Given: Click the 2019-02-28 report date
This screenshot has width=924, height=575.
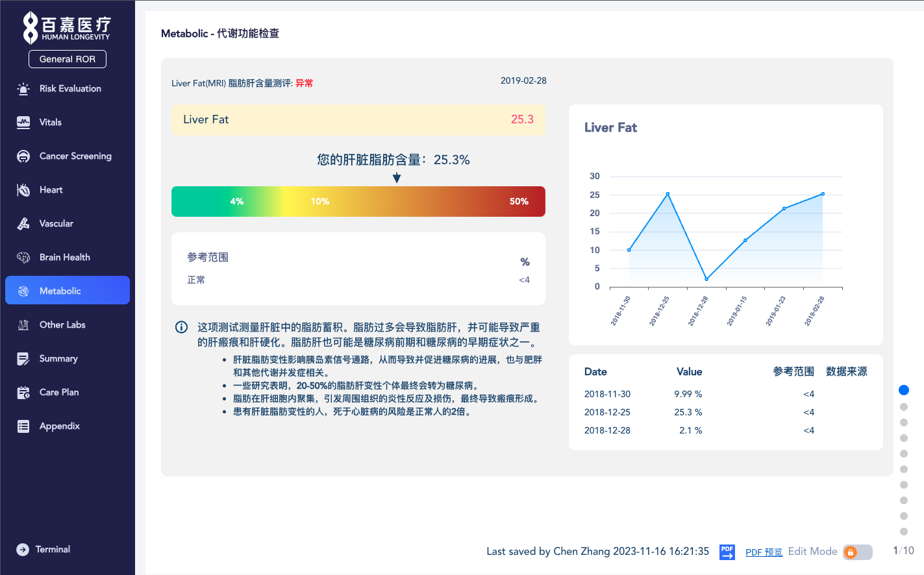Looking at the screenshot, I should coord(523,80).
